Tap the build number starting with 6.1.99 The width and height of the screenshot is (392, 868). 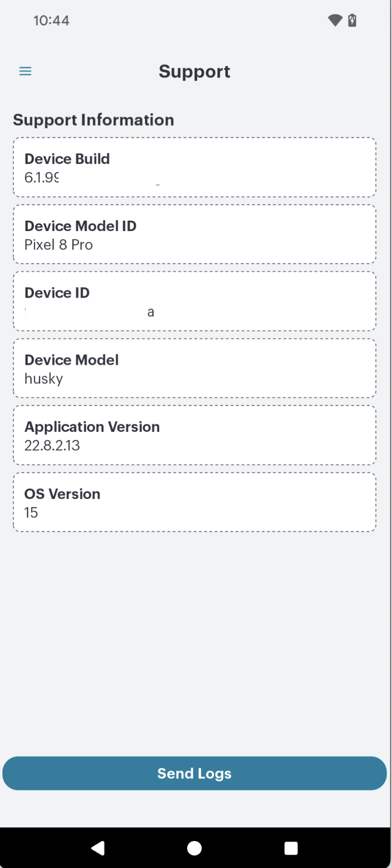tap(42, 178)
